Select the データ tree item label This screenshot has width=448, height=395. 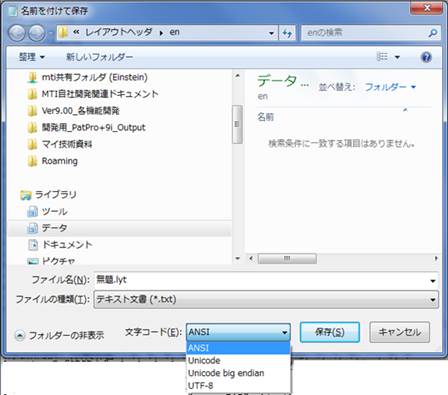point(54,228)
